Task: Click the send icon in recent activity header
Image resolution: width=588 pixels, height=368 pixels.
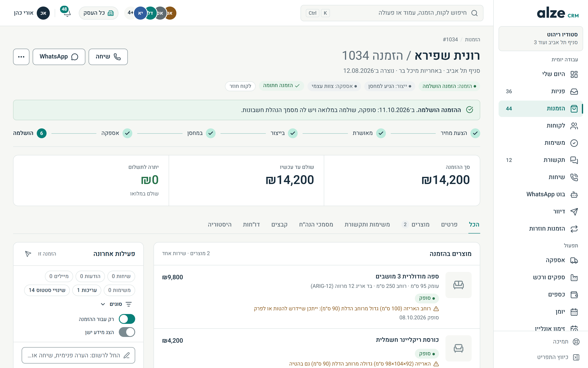Action: click(x=28, y=254)
